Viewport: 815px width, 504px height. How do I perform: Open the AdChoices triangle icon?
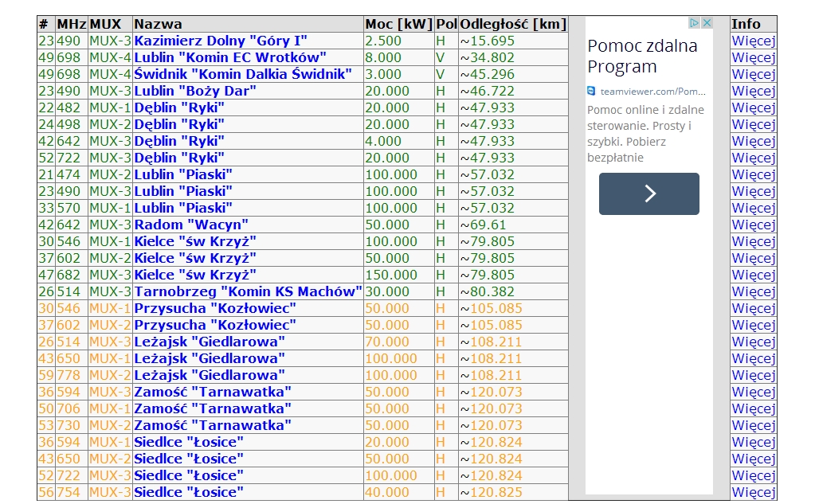pyautogui.click(x=694, y=23)
